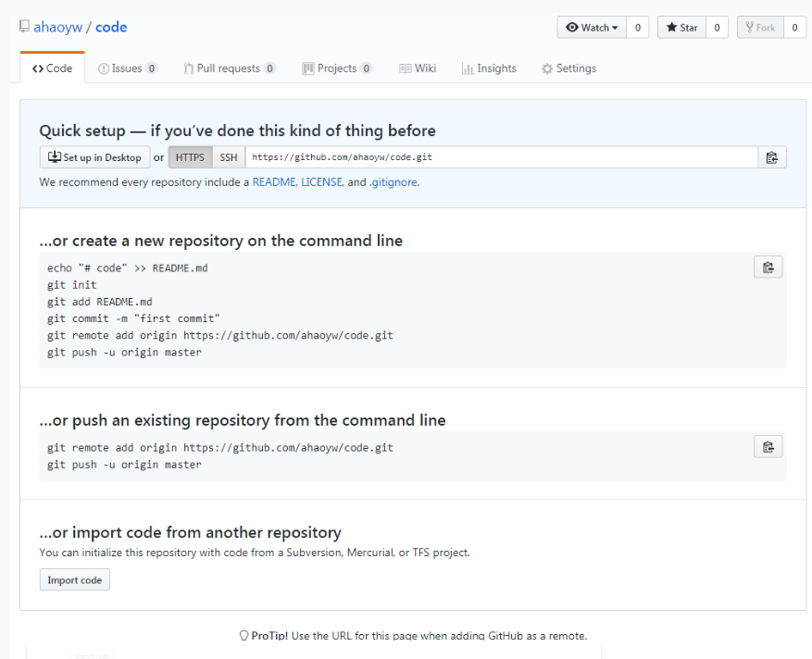Open the README link
The height and width of the screenshot is (659, 812).
click(273, 182)
